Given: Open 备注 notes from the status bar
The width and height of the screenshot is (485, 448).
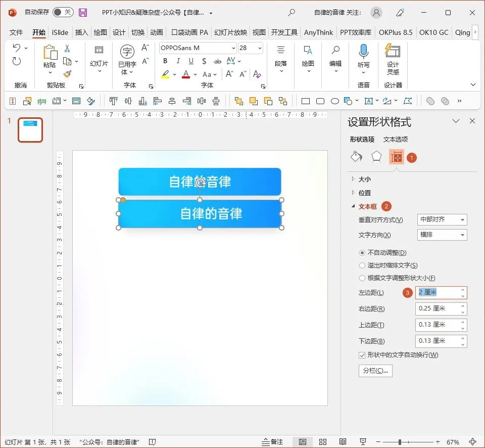Looking at the screenshot, I should click(273, 441).
